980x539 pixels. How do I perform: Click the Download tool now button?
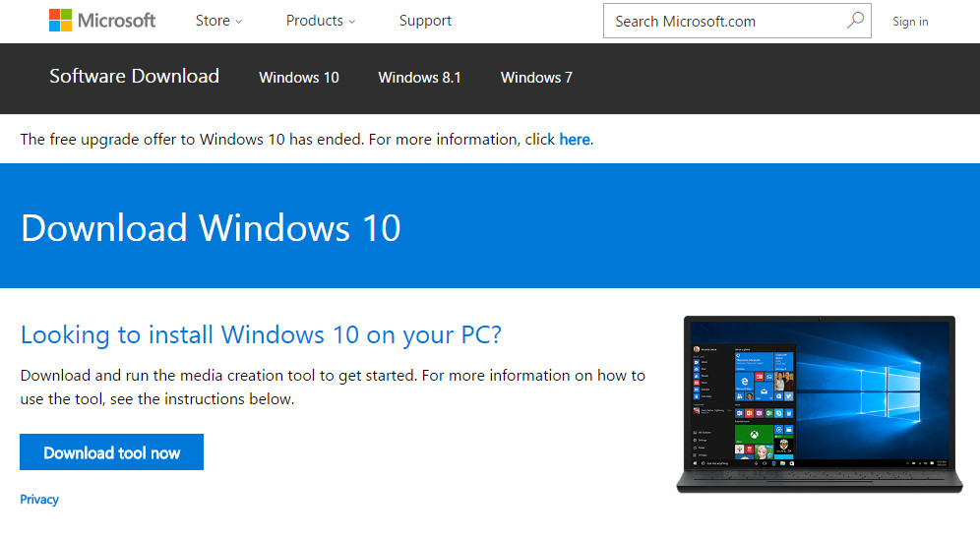tap(112, 452)
